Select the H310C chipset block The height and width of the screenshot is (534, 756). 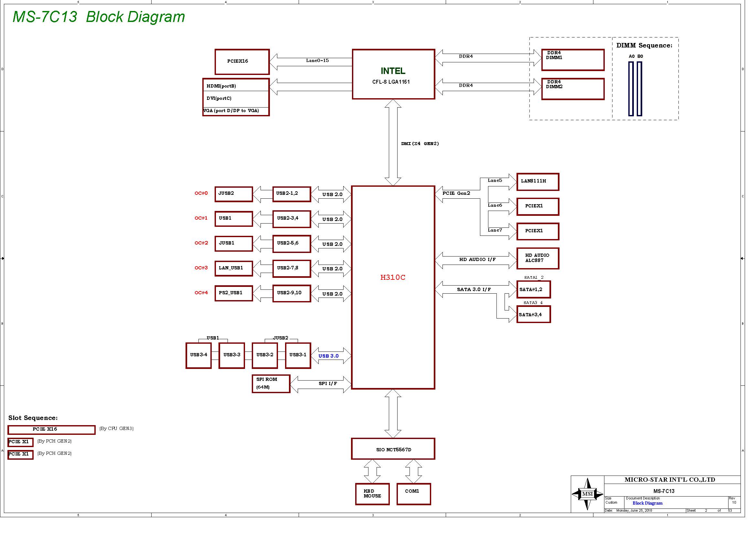393,287
